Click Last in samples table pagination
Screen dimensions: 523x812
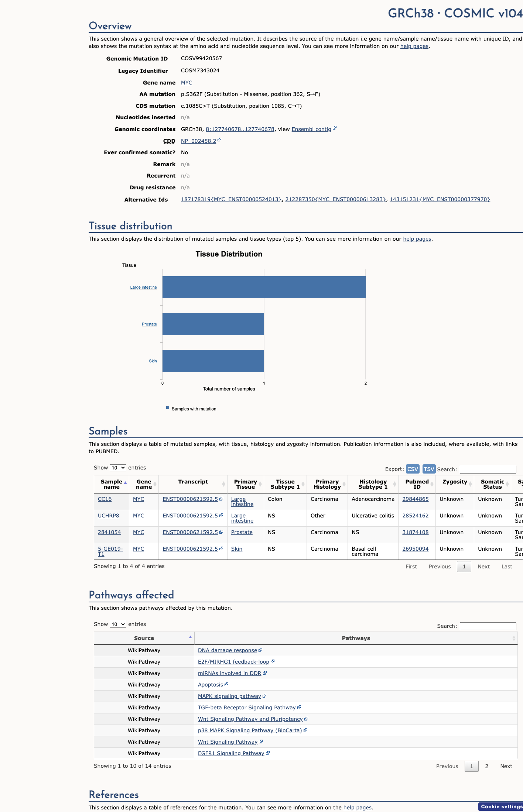tap(507, 567)
